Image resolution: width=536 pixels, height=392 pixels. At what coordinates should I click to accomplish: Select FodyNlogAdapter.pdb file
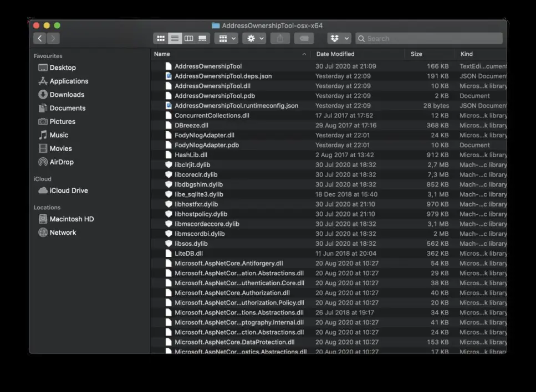point(207,145)
